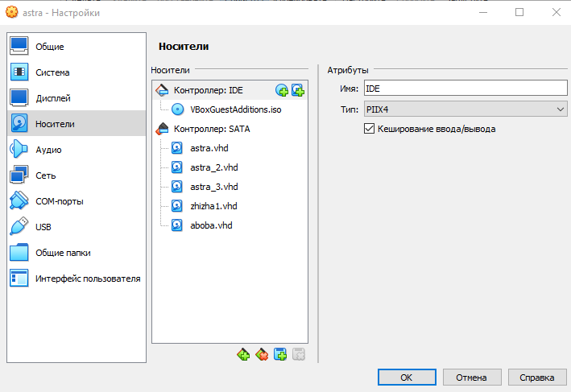Click the add attachment icon below storage tree

pos(280,354)
